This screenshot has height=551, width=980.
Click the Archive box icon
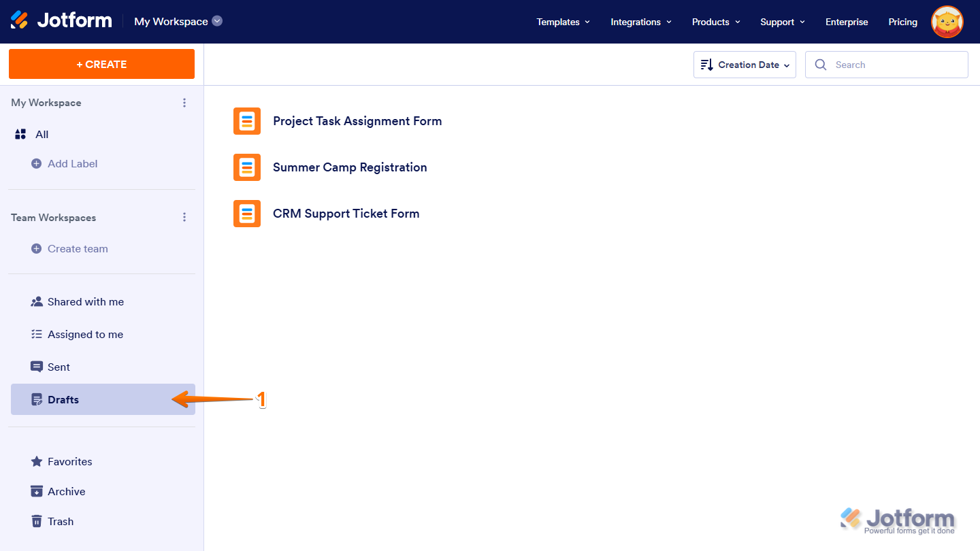point(37,491)
